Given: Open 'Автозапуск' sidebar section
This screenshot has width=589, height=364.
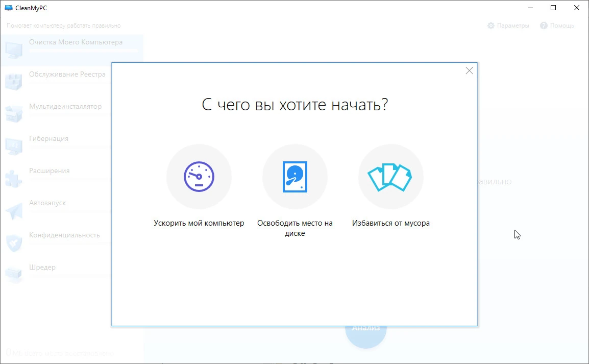Looking at the screenshot, I should point(56,211).
